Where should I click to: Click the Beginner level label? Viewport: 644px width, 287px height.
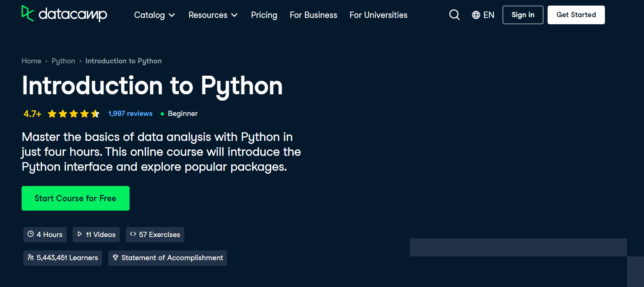click(183, 114)
